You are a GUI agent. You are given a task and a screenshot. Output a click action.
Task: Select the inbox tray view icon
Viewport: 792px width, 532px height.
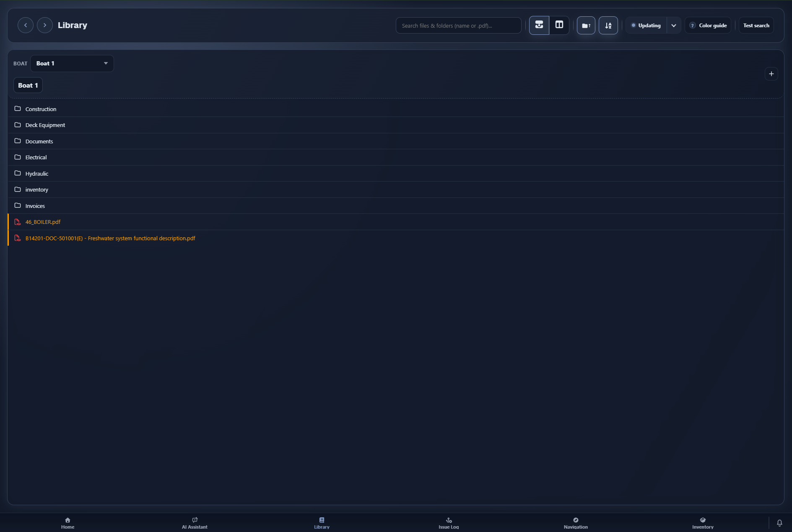539,25
